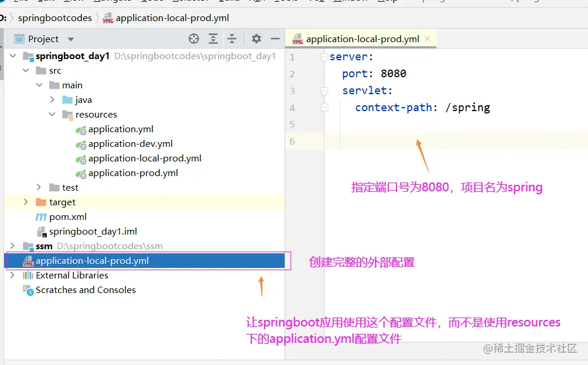Click the java source folder icon
The width and height of the screenshot is (588, 365).
(67, 99)
